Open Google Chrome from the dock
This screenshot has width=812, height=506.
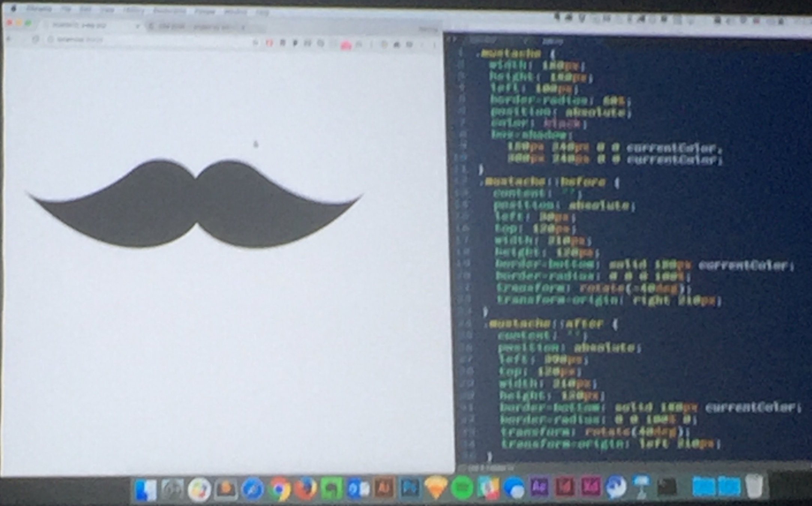coord(279,489)
